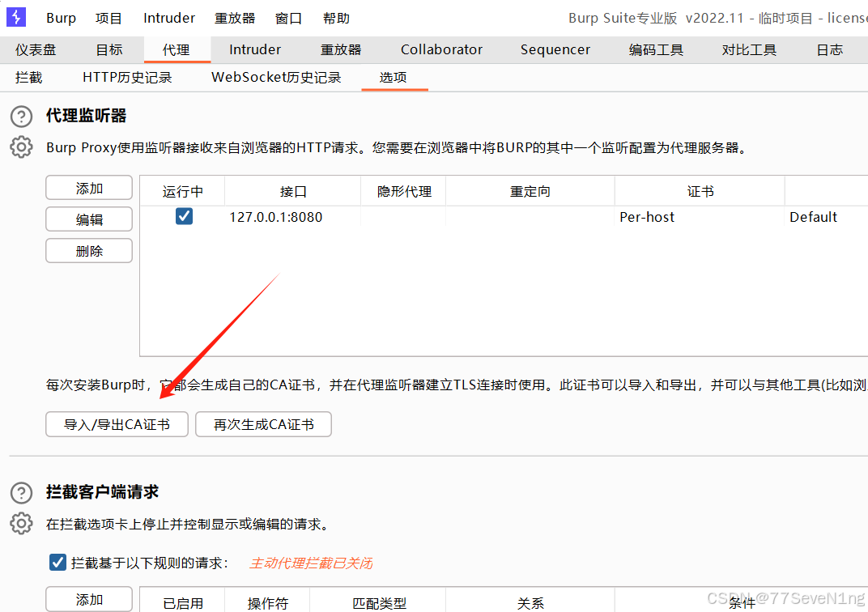868x612 pixels.
Task: Click the Burp Suite lightning logo icon
Action: coord(17,17)
